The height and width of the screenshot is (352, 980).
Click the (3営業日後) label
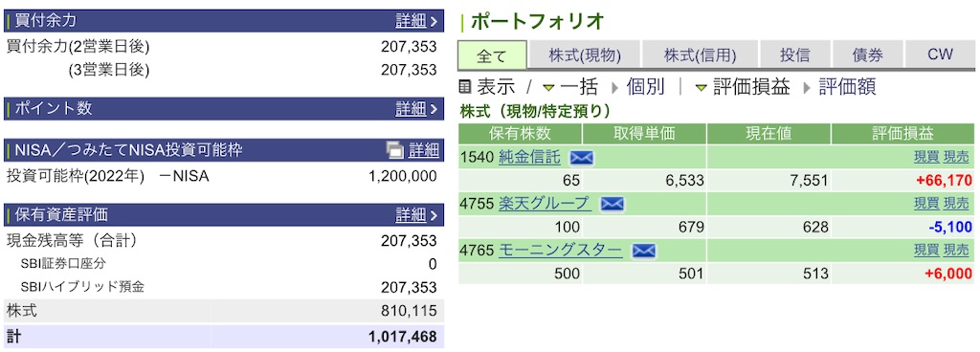click(x=109, y=71)
